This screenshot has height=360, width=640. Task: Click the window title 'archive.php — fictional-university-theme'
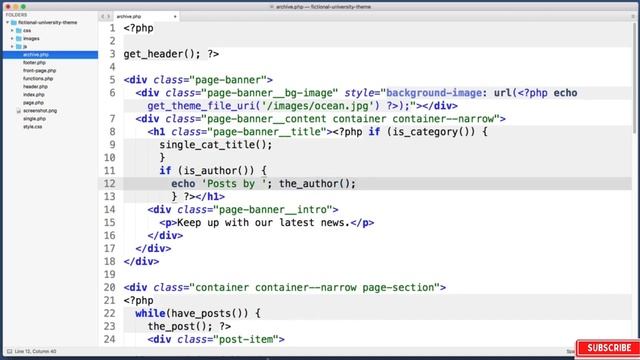coord(323,7)
